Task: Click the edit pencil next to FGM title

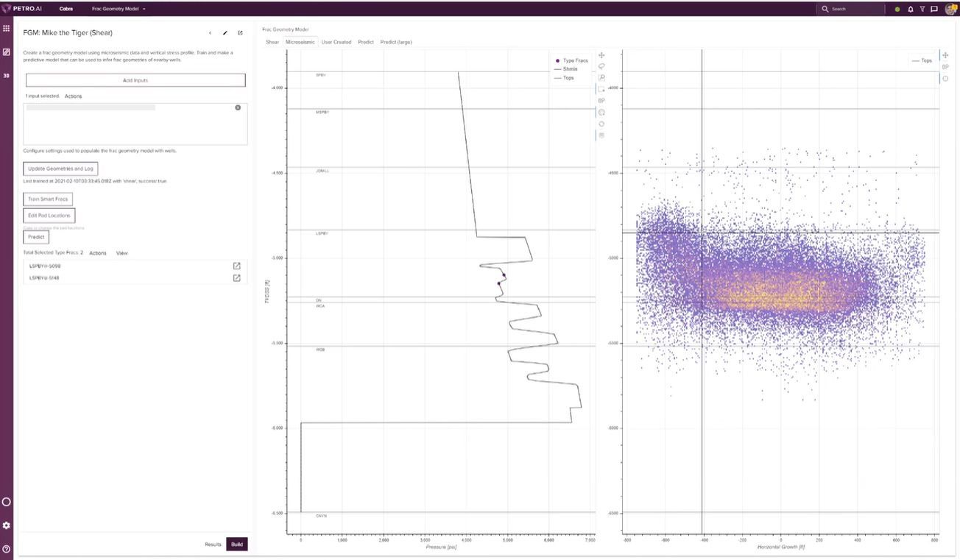Action: click(x=225, y=32)
